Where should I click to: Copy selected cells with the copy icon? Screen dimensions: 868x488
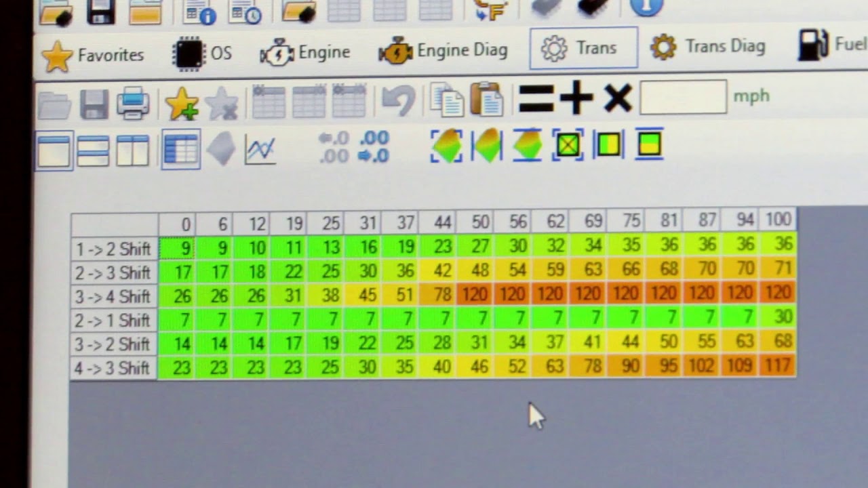447,100
